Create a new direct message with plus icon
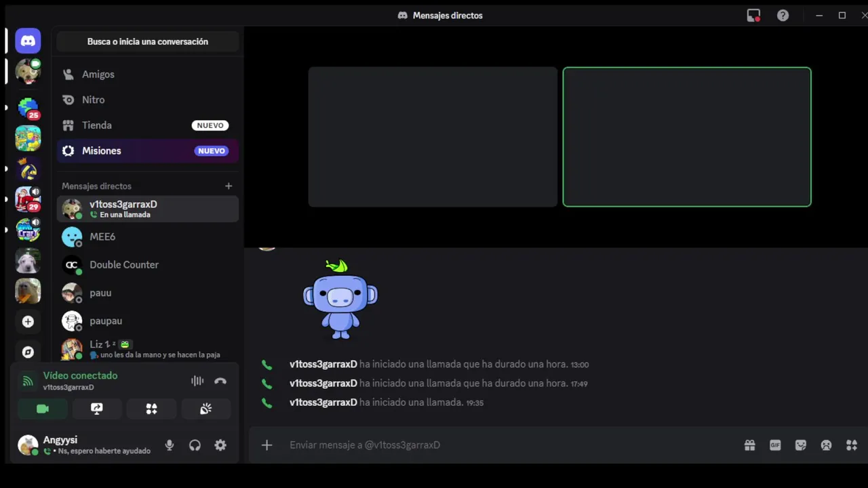The width and height of the screenshot is (868, 488). point(229,186)
